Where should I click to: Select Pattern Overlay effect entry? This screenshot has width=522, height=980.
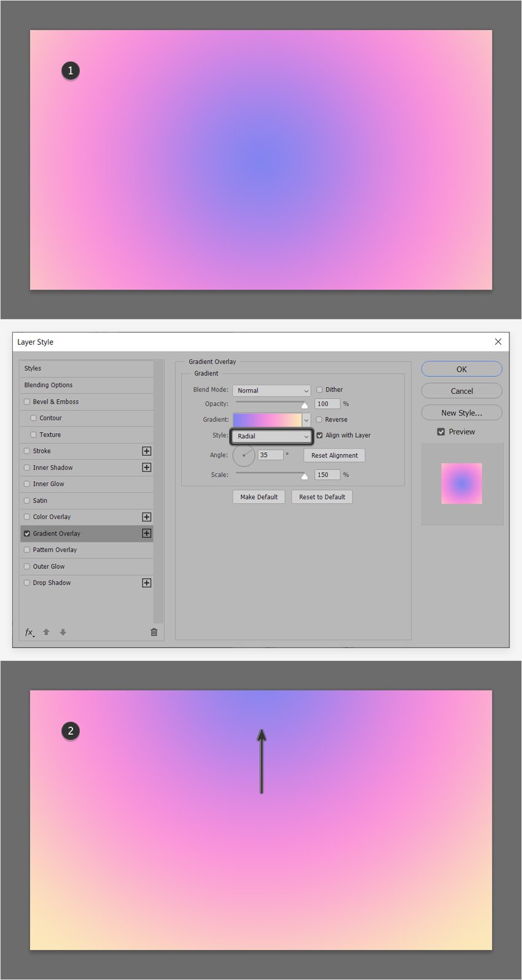[87, 550]
